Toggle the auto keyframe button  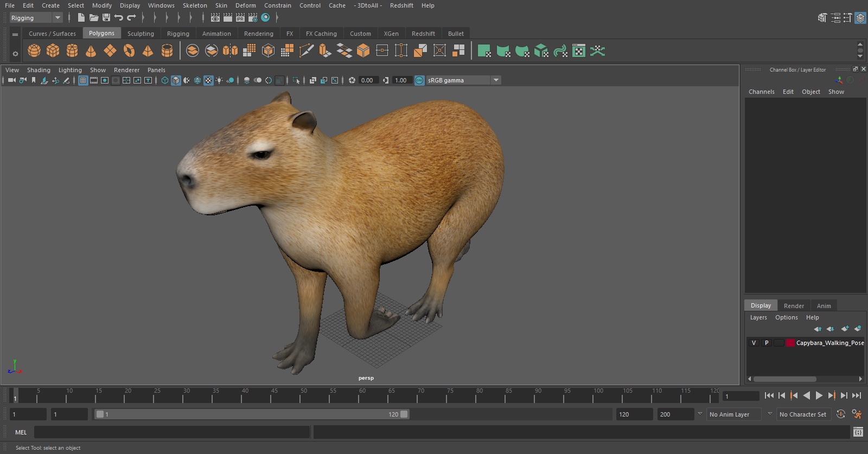(841, 414)
